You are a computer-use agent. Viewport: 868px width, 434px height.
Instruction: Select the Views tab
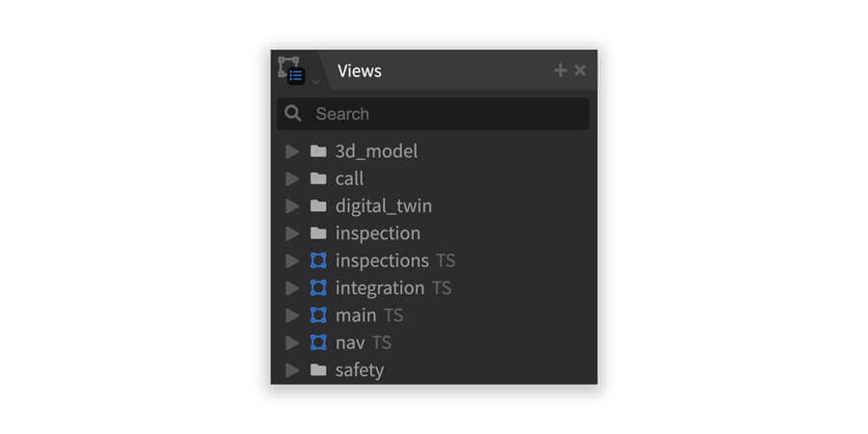pos(360,70)
